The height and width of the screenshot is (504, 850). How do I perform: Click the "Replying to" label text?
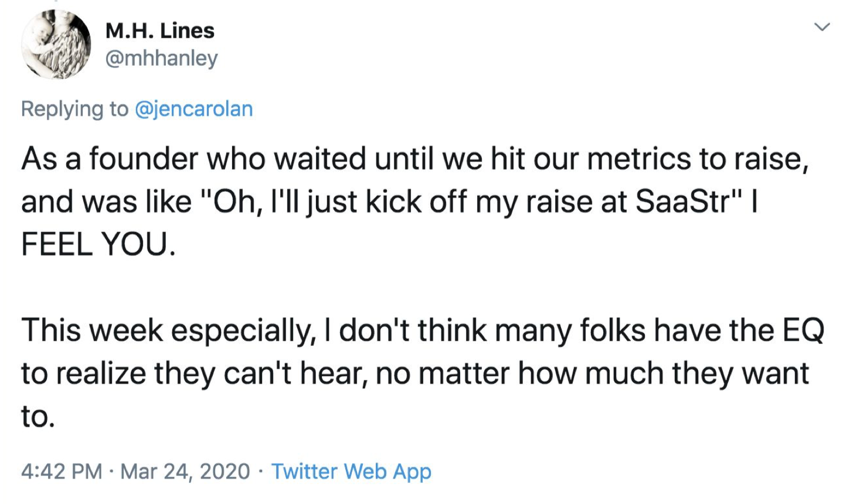click(74, 109)
